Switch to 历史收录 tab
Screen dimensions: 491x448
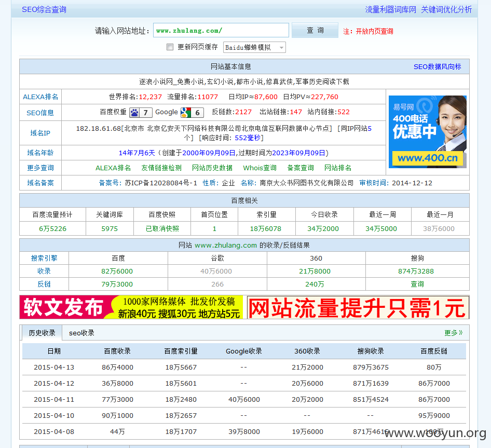pyautogui.click(x=42, y=333)
